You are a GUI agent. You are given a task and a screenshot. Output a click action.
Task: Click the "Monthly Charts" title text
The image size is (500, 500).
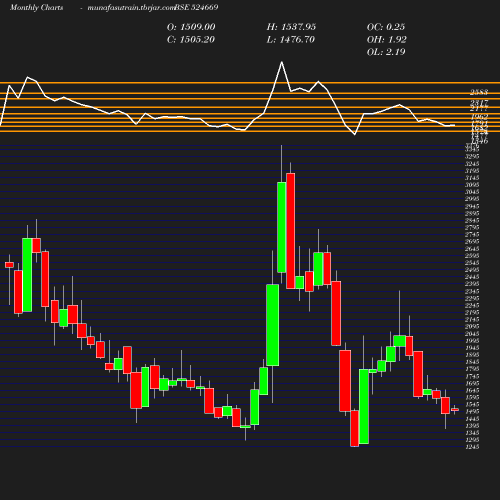[x=37, y=8]
